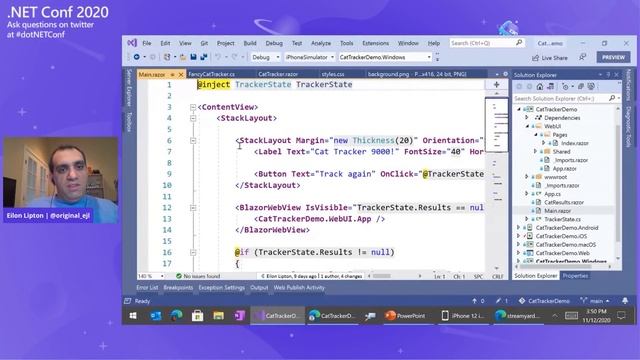Image resolution: width=640 pixels, height=360 pixels.
Task: Open the Debug configuration dropdown
Action: point(265,57)
